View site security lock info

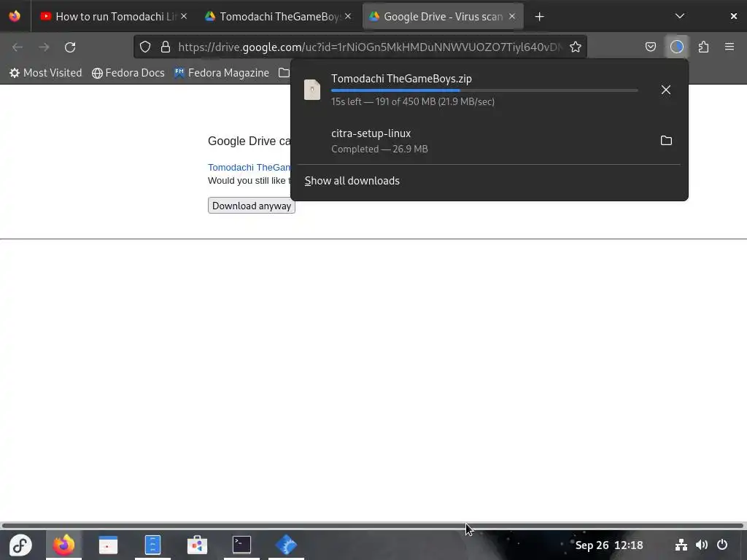[166, 47]
